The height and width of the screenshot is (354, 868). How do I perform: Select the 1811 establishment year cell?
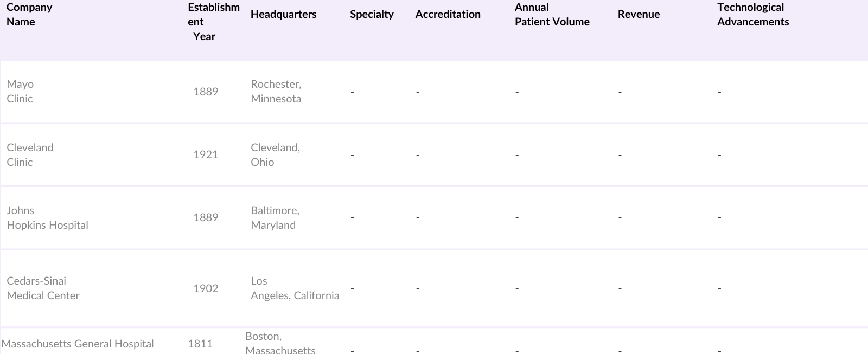[200, 344]
